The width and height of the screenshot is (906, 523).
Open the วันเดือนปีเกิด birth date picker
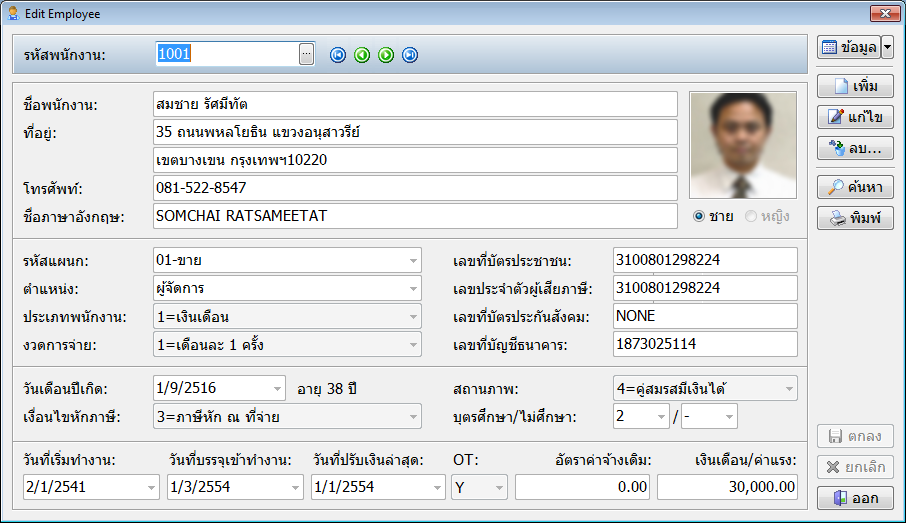pyautogui.click(x=277, y=388)
